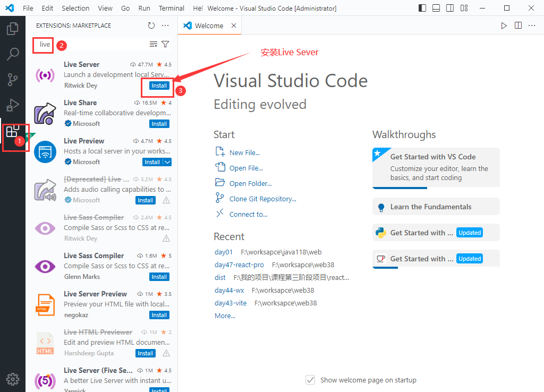Viewport: 544px width, 392px height.
Task: Click the Live Server extension icon
Action: tap(45, 75)
